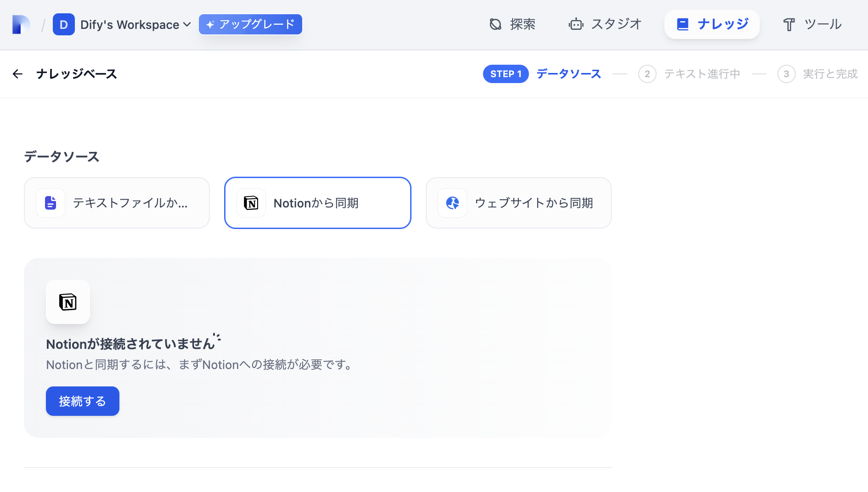The height and width of the screenshot is (492, 868).
Task: Click the large Notion logo icon
Action: pyautogui.click(x=68, y=302)
